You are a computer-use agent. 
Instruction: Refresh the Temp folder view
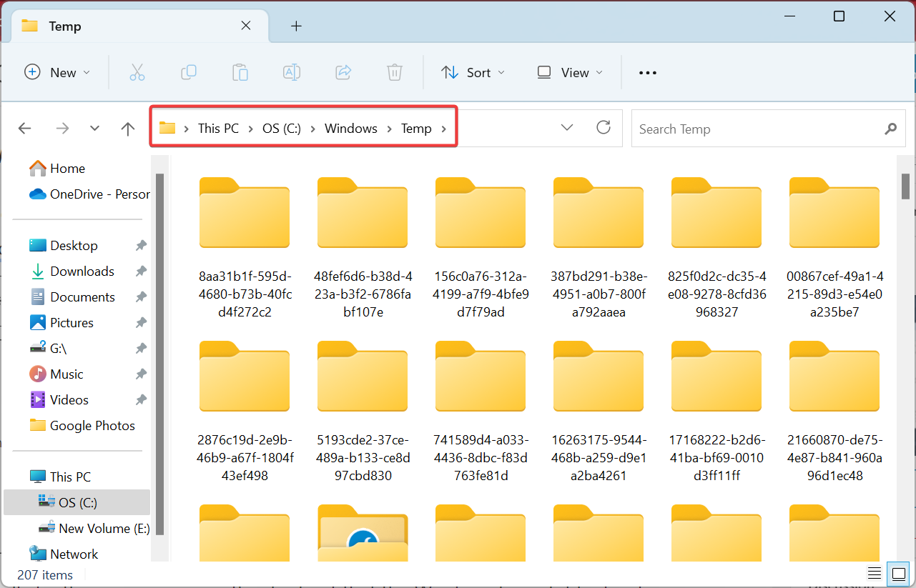pos(604,128)
